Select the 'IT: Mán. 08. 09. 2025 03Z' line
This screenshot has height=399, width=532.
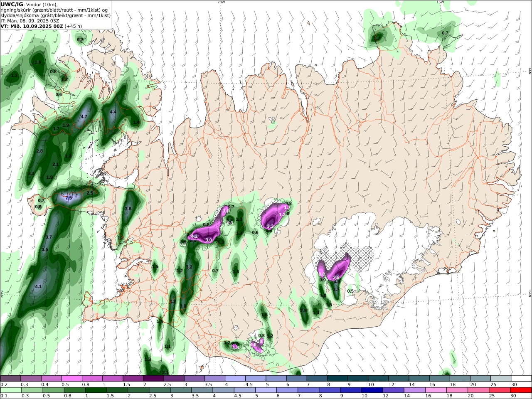(30, 20)
